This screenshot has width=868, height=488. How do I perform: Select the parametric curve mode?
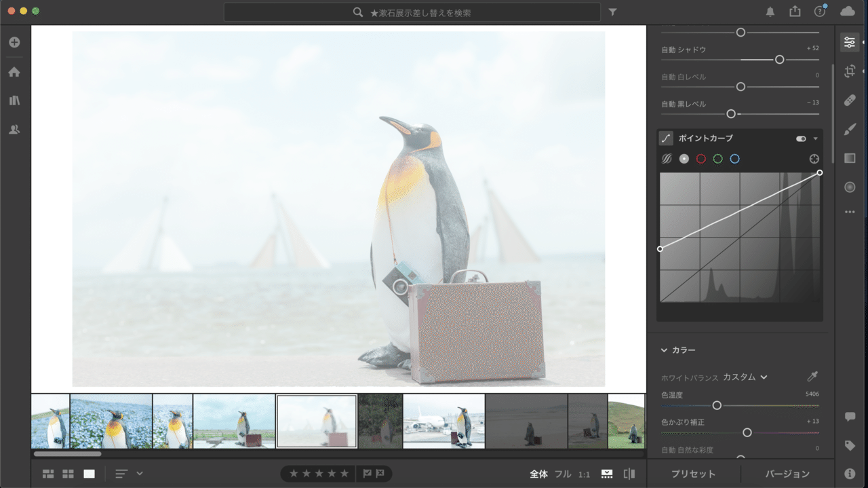coord(667,159)
